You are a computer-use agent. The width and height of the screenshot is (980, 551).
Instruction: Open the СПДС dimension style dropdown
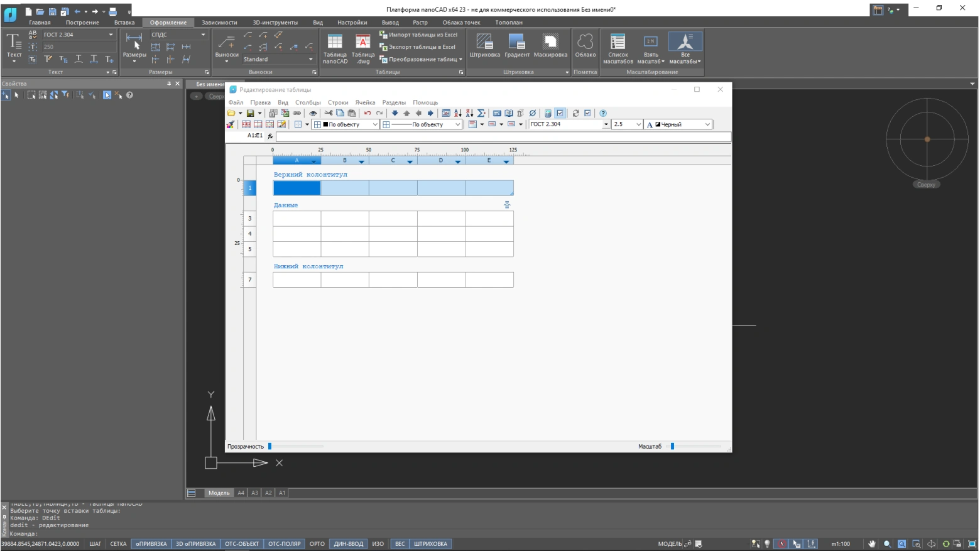tap(203, 35)
